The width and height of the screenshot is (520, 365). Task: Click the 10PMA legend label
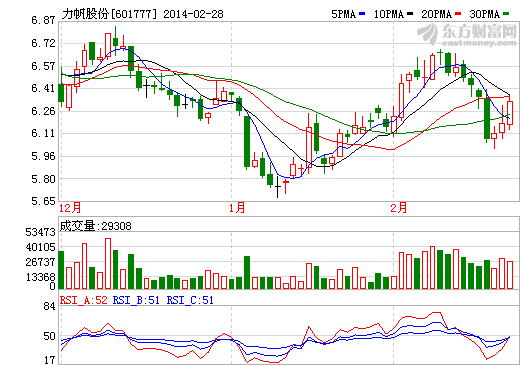click(x=389, y=14)
